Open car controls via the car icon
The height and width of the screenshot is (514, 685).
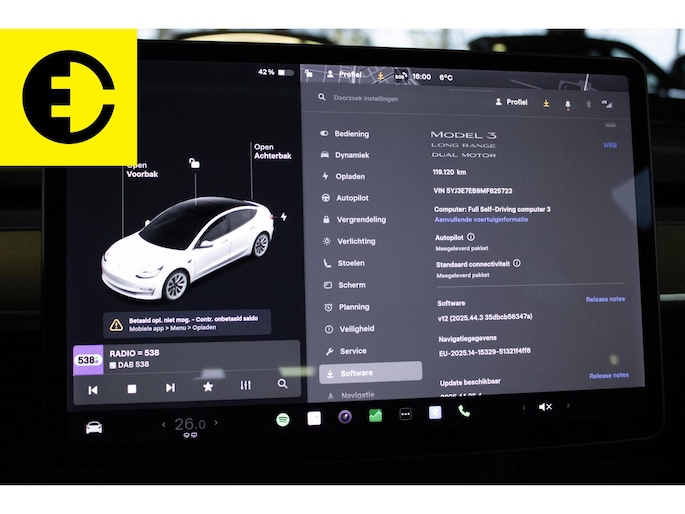[x=93, y=427]
